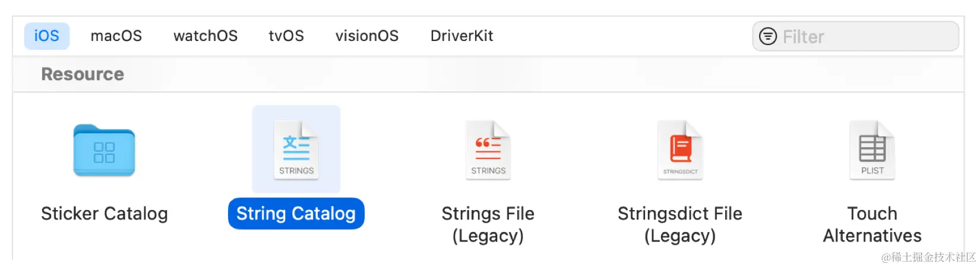
Task: Choose the Strings File (Legacy) icon
Action: click(488, 150)
